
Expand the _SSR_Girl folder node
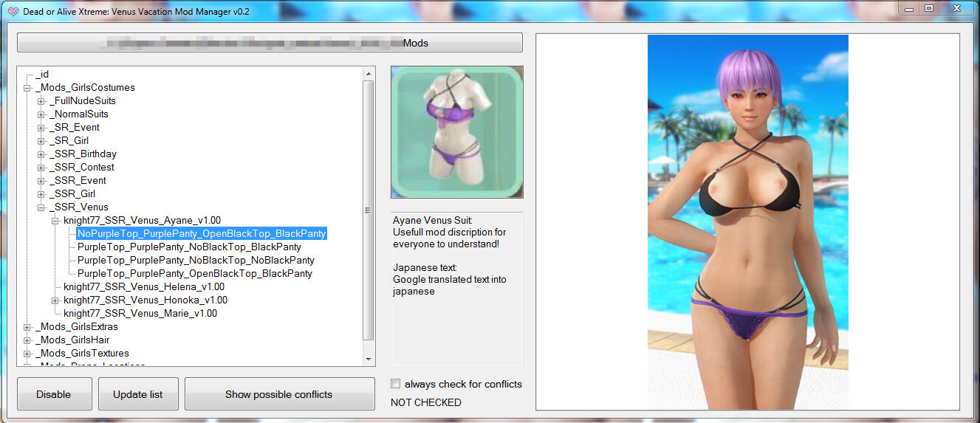(41, 194)
